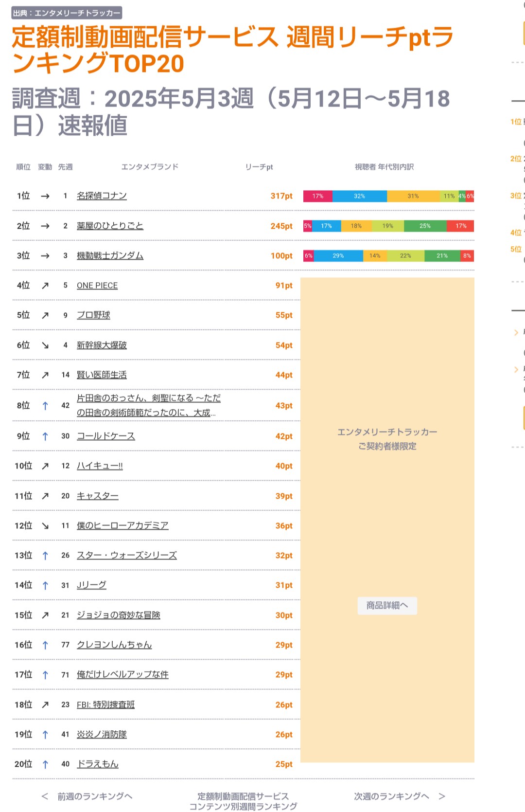Click last week's rank 77 in クレヨンしんちゃん row
Image resolution: width=525 pixels, height=812 pixels.
tap(65, 645)
